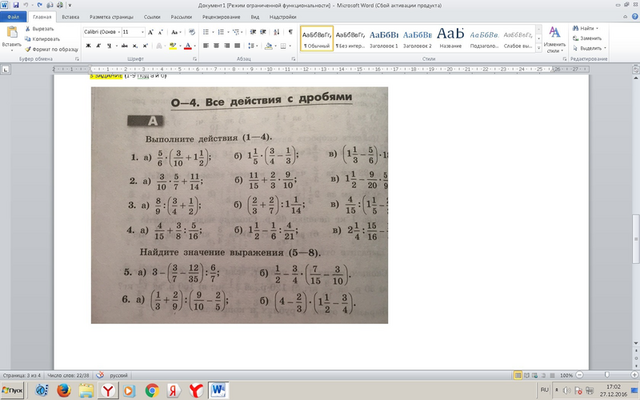Toggle the paragraph marks ¶ display
640x400 pixels.
point(291,32)
